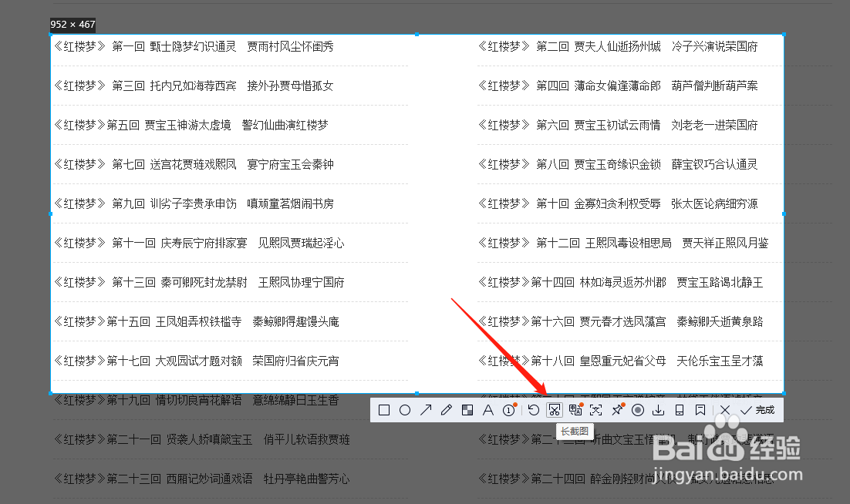Select the rectangle annotation tool
850x504 pixels.
coord(384,410)
